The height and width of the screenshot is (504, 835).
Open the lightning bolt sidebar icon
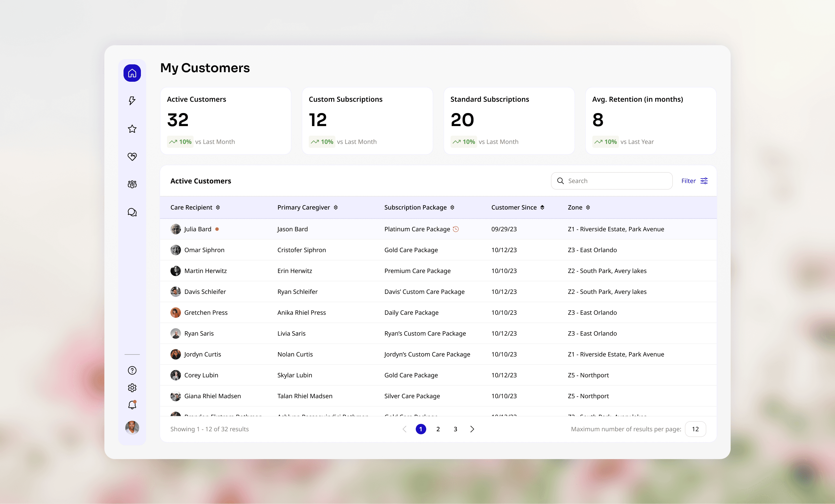[x=132, y=101]
